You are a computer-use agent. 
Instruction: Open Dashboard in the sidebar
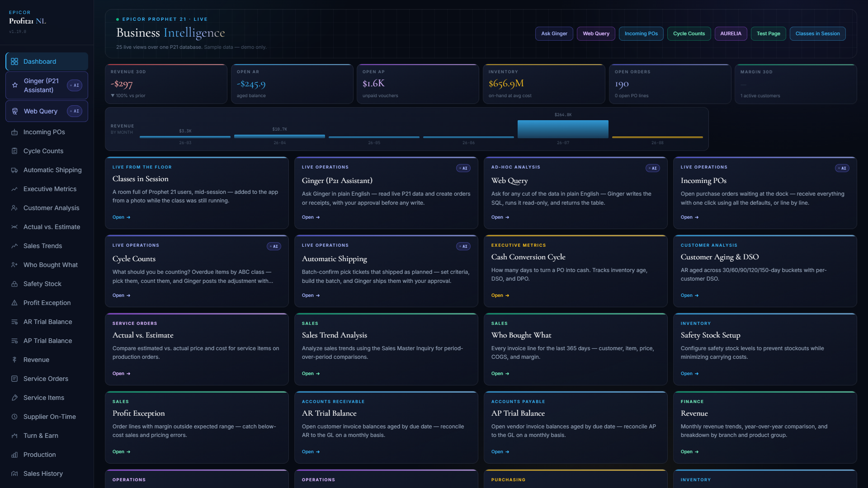click(x=47, y=61)
